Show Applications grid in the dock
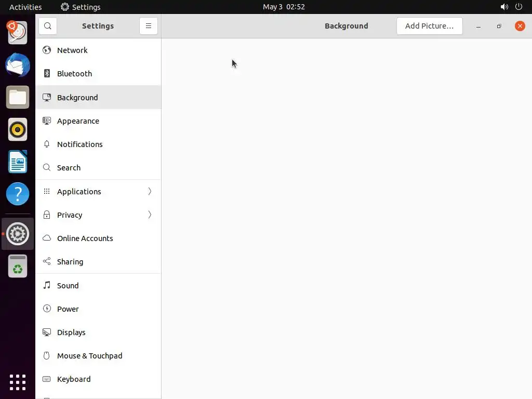The height and width of the screenshot is (399, 532). pyautogui.click(x=18, y=382)
